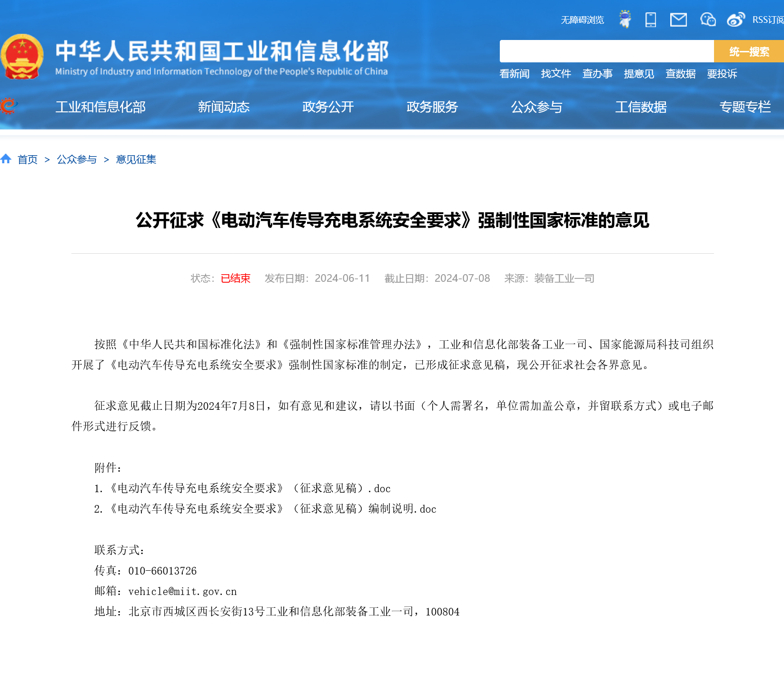Select 找文件 quick link

(x=556, y=74)
